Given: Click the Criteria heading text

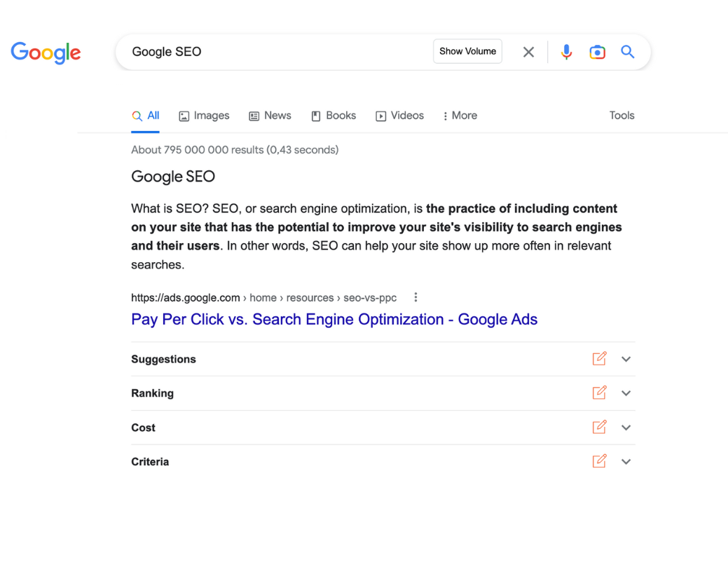Looking at the screenshot, I should point(150,462).
